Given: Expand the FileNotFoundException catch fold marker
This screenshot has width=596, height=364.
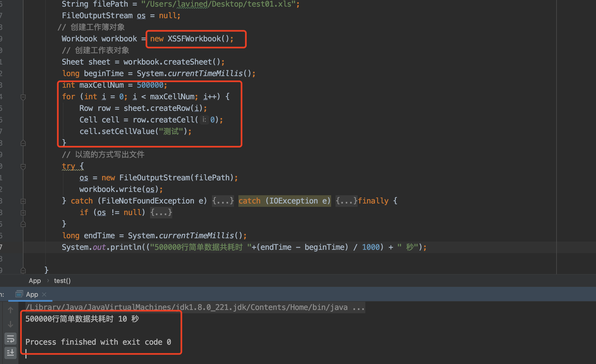Looking at the screenshot, I should (23, 201).
